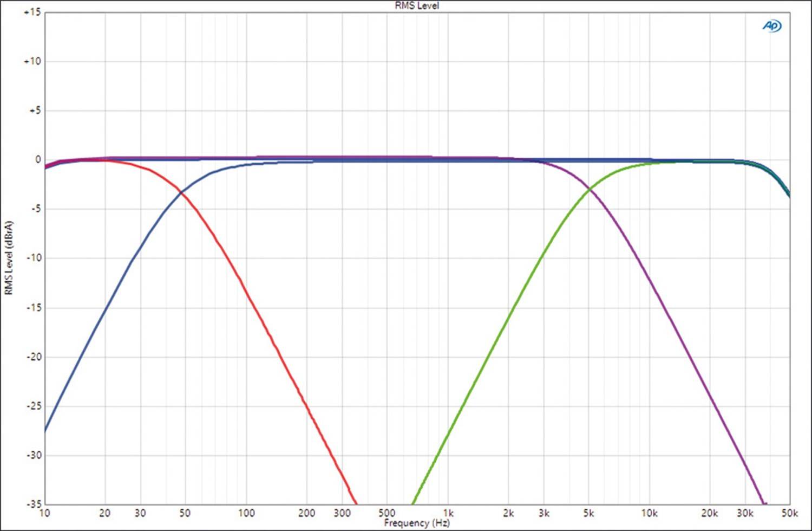Click the "0" label on the level axis
The image size is (812, 531).
pos(38,159)
